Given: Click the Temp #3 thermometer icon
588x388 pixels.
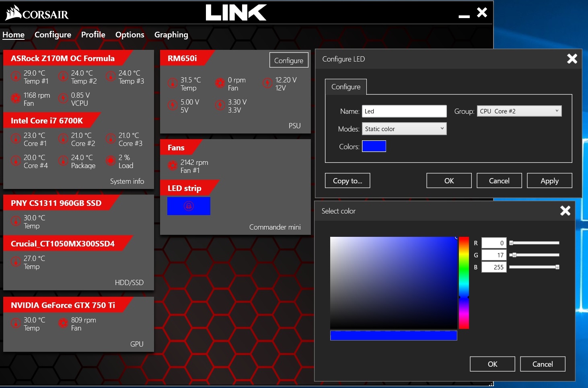Looking at the screenshot, I should click(111, 76).
